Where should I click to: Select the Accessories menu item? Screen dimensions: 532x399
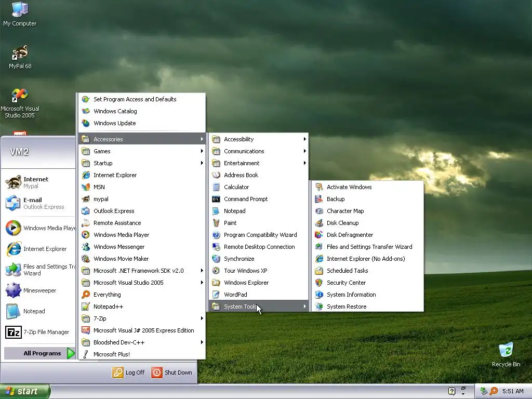[x=142, y=139]
